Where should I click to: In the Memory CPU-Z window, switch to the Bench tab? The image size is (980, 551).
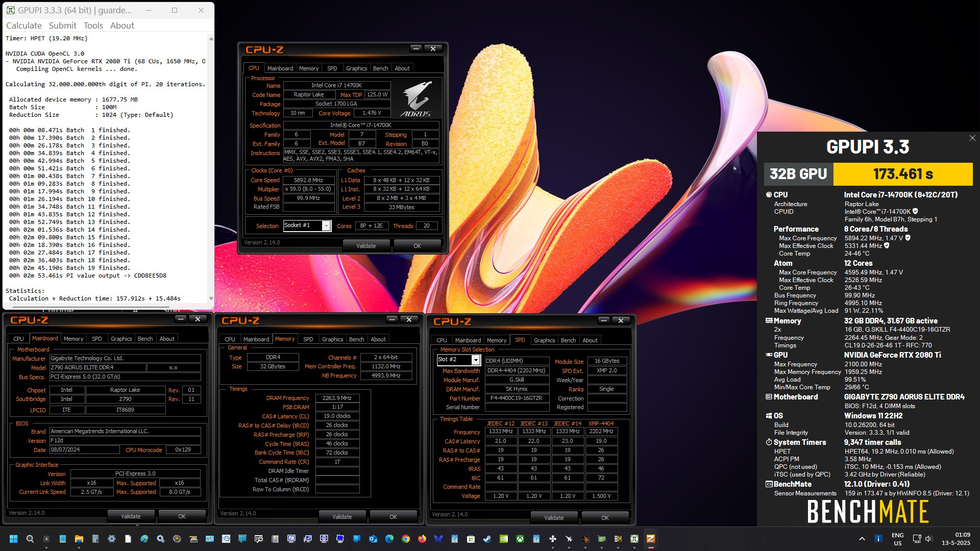357,339
